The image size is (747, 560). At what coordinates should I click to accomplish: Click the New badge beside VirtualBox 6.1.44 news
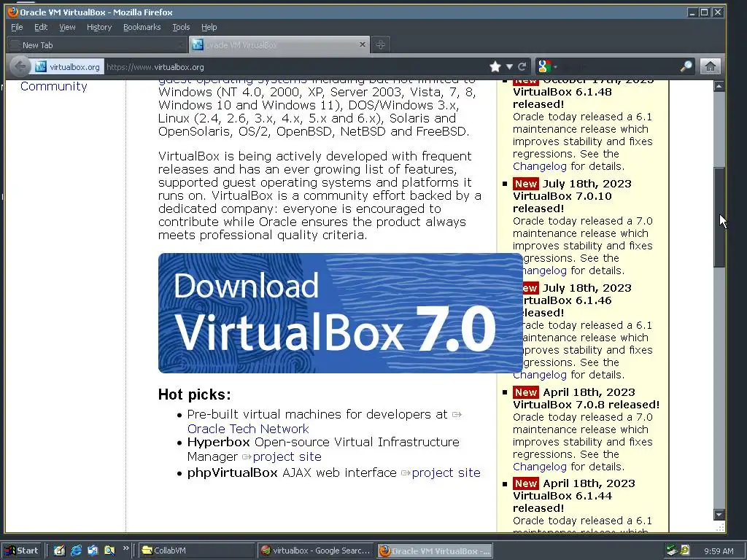pos(525,483)
